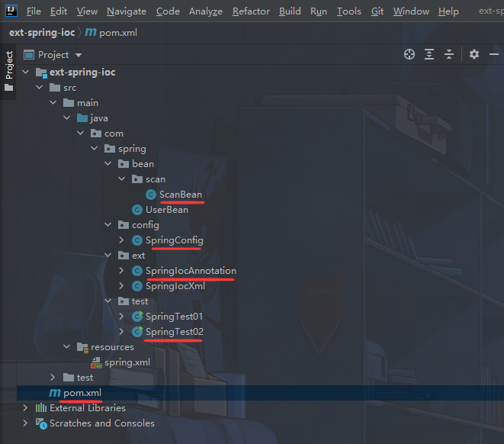The width and height of the screenshot is (504, 444).
Task: Collapse the ext-spring-ioc root node
Action: 26,72
